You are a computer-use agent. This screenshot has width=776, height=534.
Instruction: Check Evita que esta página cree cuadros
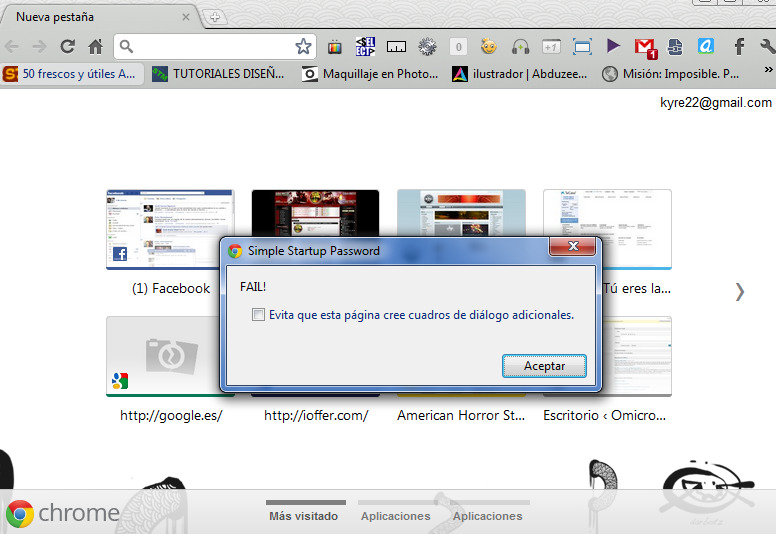point(258,315)
